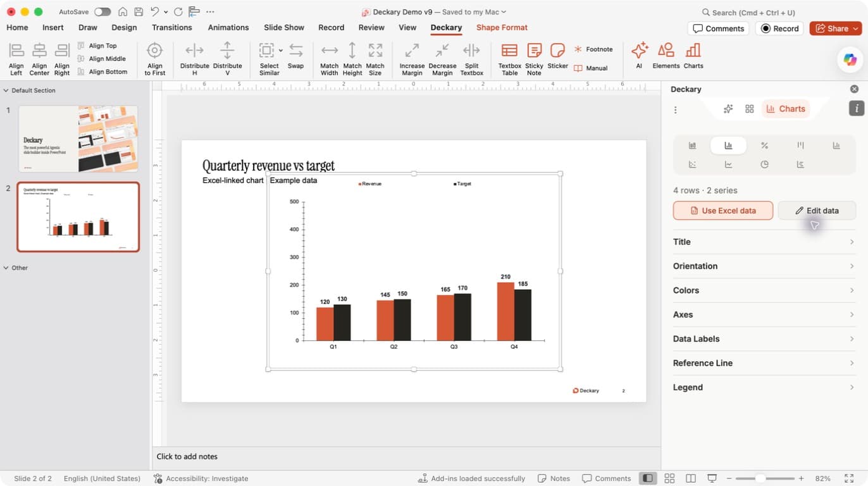This screenshot has width=868, height=486.
Task: Click the Align Left ribbon icon
Action: click(x=16, y=59)
